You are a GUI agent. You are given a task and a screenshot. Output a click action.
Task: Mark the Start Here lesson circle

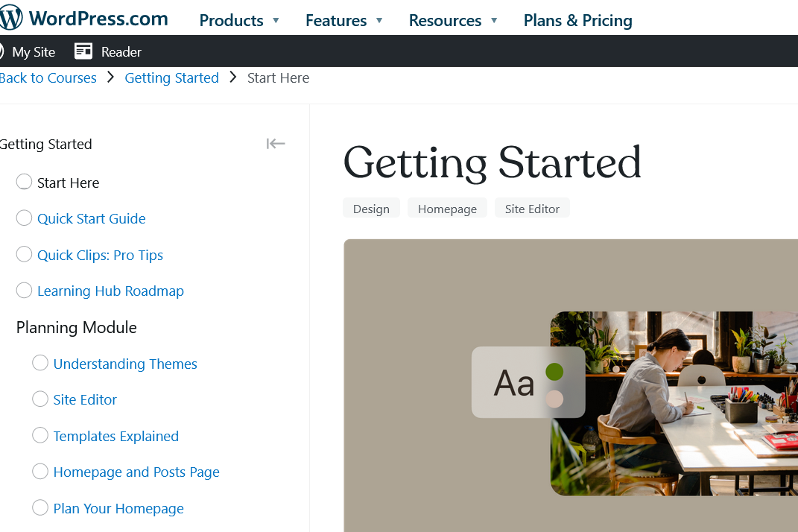coord(25,183)
